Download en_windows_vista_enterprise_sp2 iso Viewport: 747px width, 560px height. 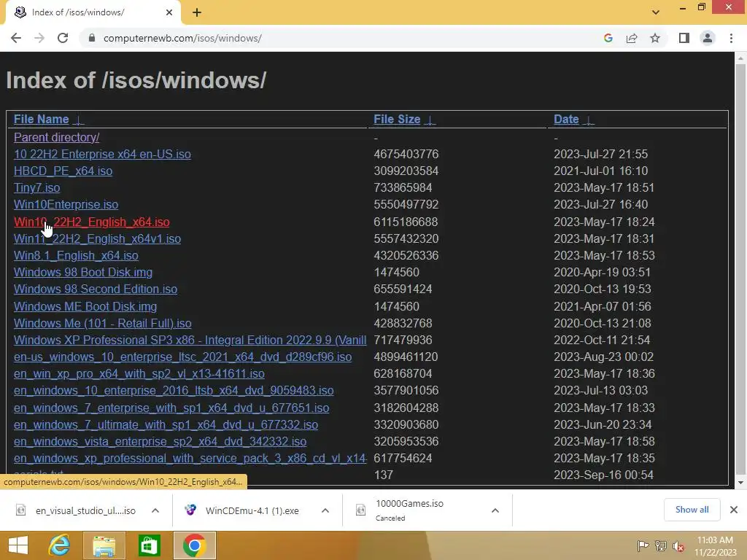[x=160, y=441]
